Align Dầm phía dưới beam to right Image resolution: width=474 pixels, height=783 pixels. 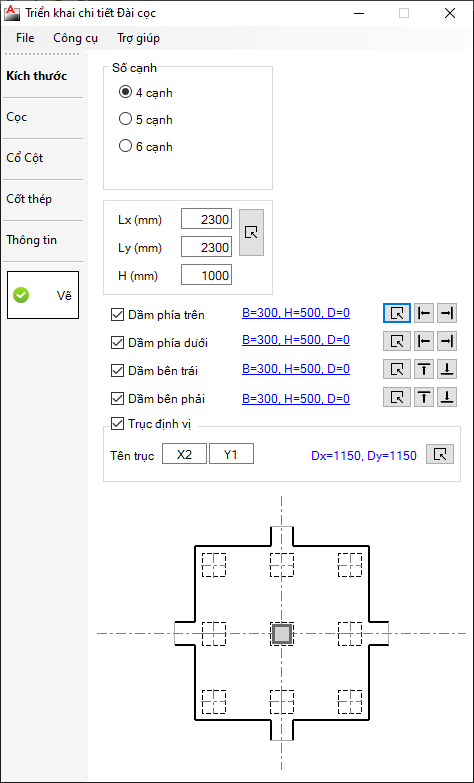coord(447,341)
